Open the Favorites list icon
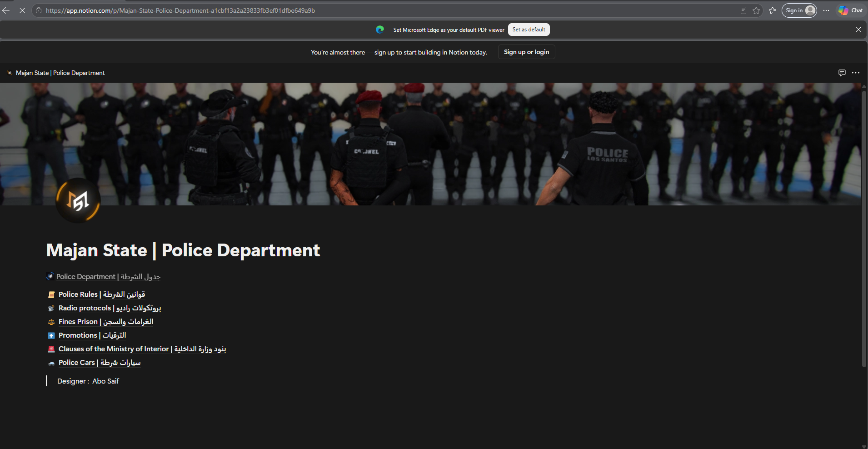 click(773, 10)
